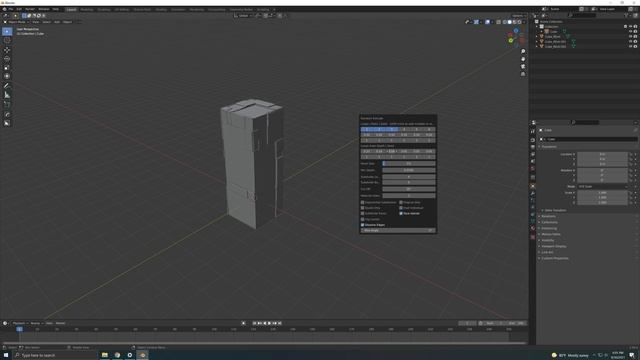The width and height of the screenshot is (640, 360).
Task: Toggle Flip Normals checkbox
Action: 362,219
